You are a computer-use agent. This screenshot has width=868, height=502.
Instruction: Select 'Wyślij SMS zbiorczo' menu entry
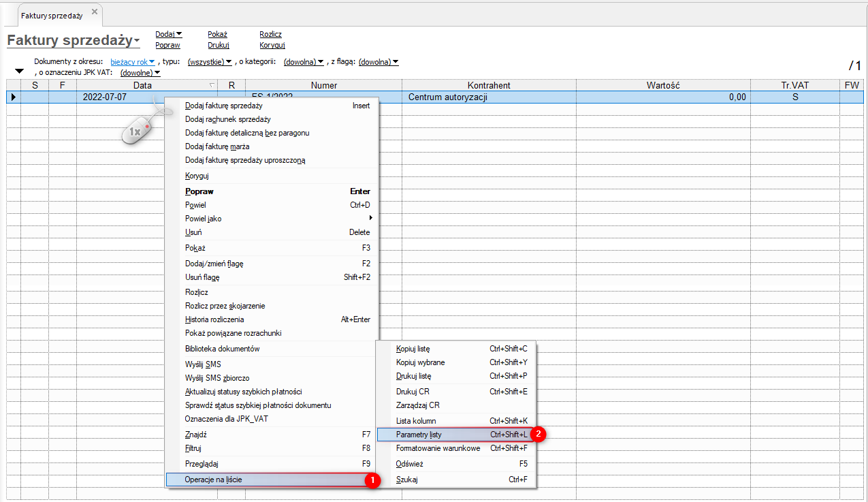pyautogui.click(x=272, y=378)
